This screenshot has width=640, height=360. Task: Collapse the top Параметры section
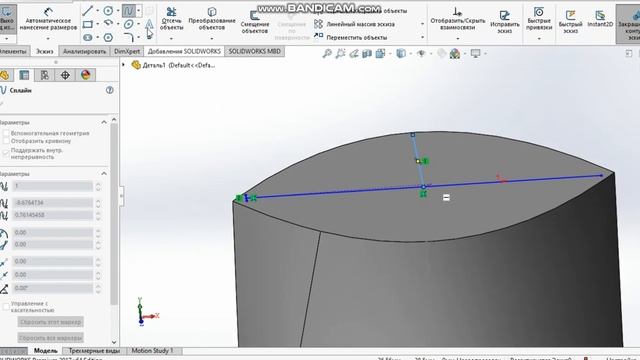pyautogui.click(x=104, y=122)
